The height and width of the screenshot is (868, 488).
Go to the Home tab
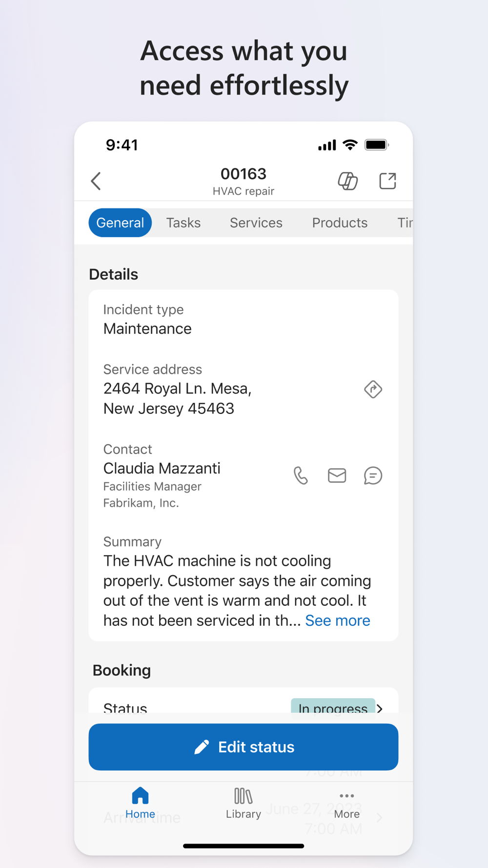[x=140, y=803]
